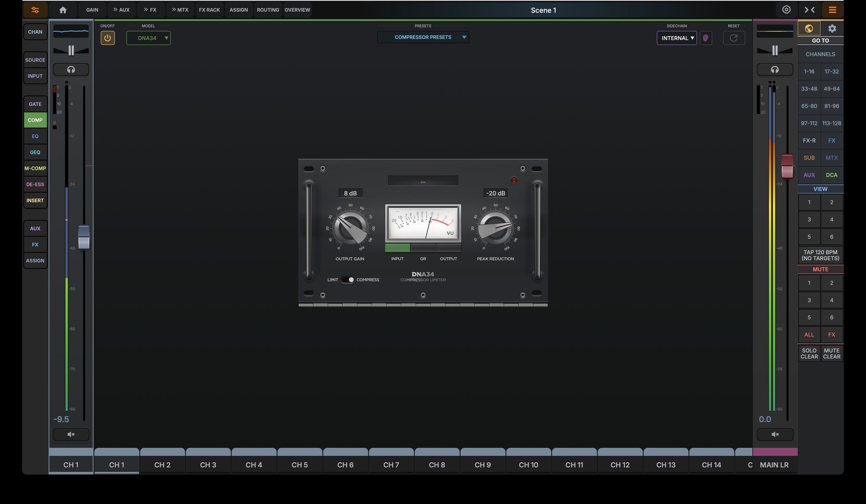The width and height of the screenshot is (866, 504).
Task: Open the GATE section
Action: pyautogui.click(x=35, y=104)
